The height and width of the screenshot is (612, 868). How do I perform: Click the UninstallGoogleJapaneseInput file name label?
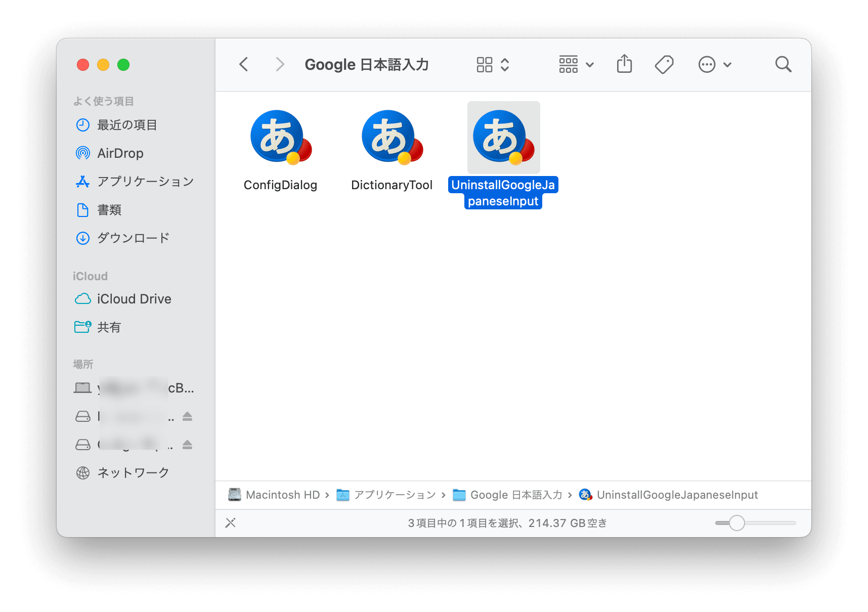click(x=503, y=193)
